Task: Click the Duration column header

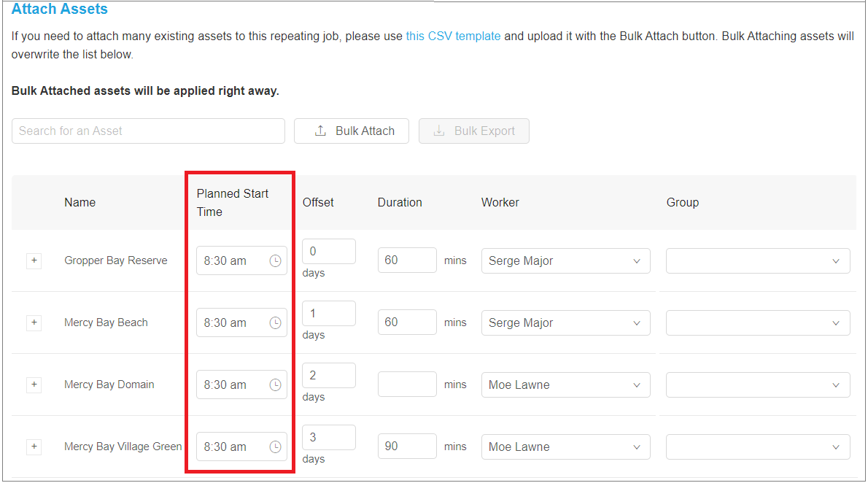Action: pos(400,203)
